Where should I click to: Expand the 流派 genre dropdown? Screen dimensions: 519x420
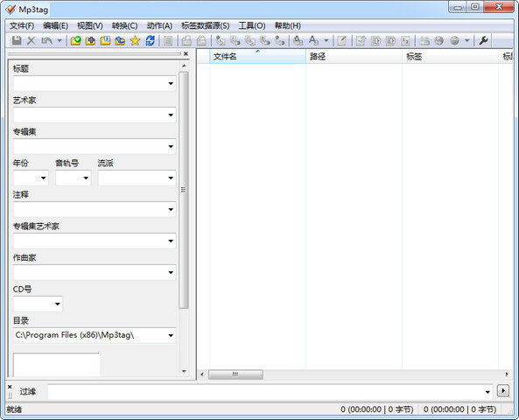[x=171, y=178]
